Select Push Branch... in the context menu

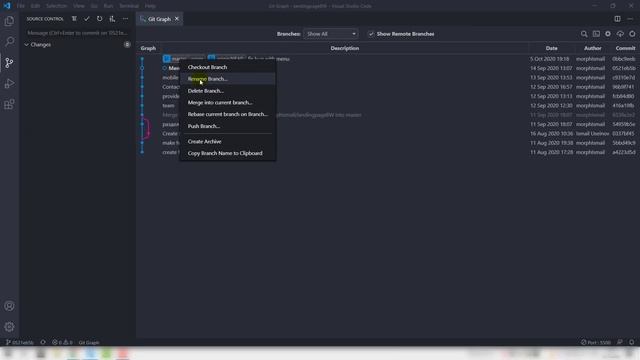tap(228, 126)
